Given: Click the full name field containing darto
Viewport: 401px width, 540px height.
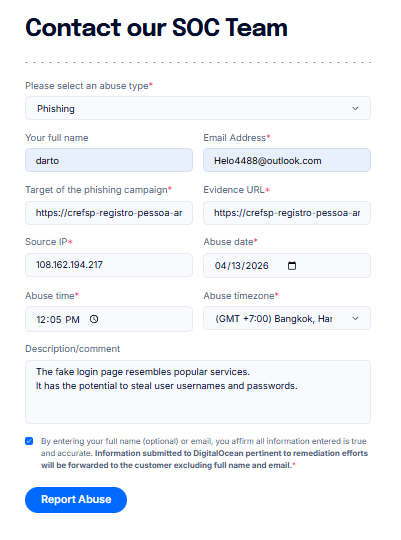Looking at the screenshot, I should click(109, 160).
